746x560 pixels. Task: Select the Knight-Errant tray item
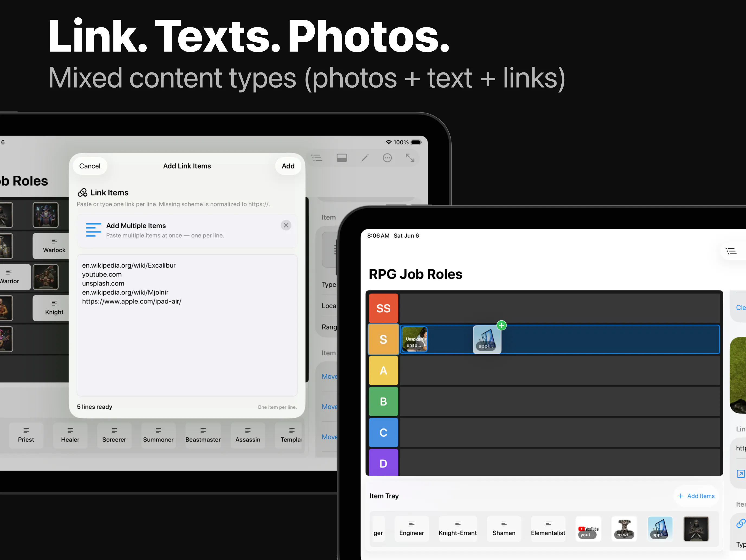coord(458,529)
